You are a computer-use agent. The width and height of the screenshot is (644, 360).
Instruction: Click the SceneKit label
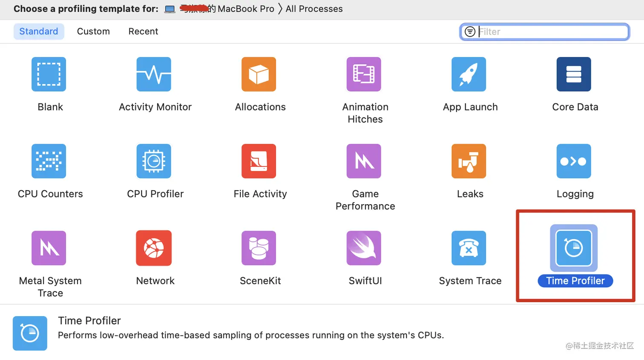pyautogui.click(x=260, y=281)
